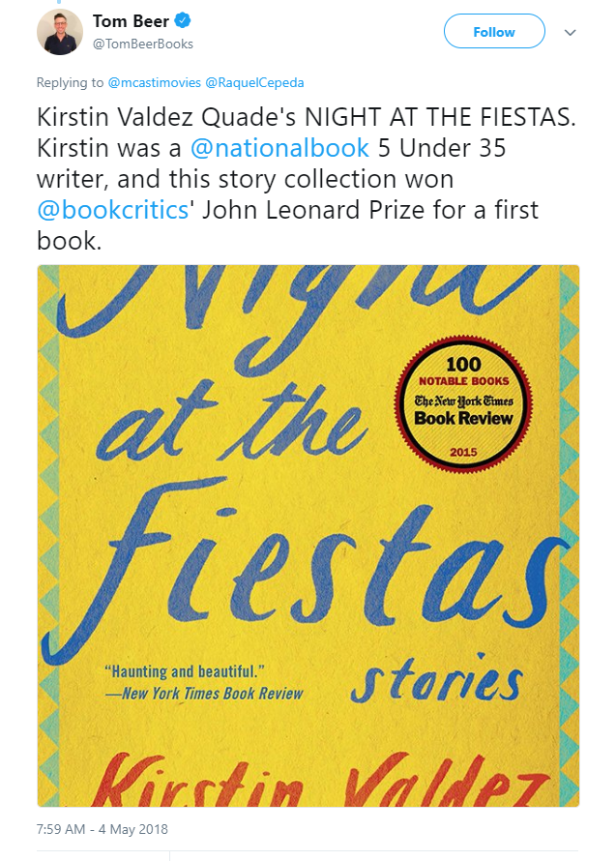Expand the tweet options chevron menu

coord(570,32)
